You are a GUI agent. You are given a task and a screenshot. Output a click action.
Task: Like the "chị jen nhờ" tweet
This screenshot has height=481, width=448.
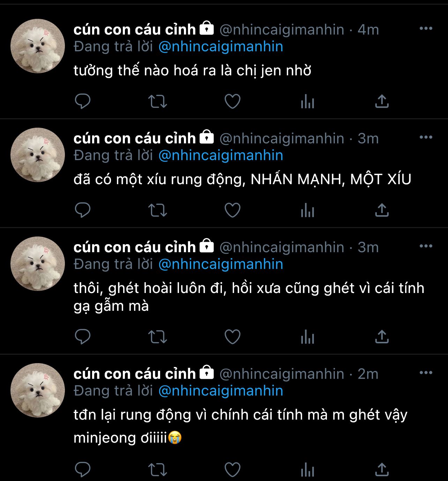click(232, 102)
